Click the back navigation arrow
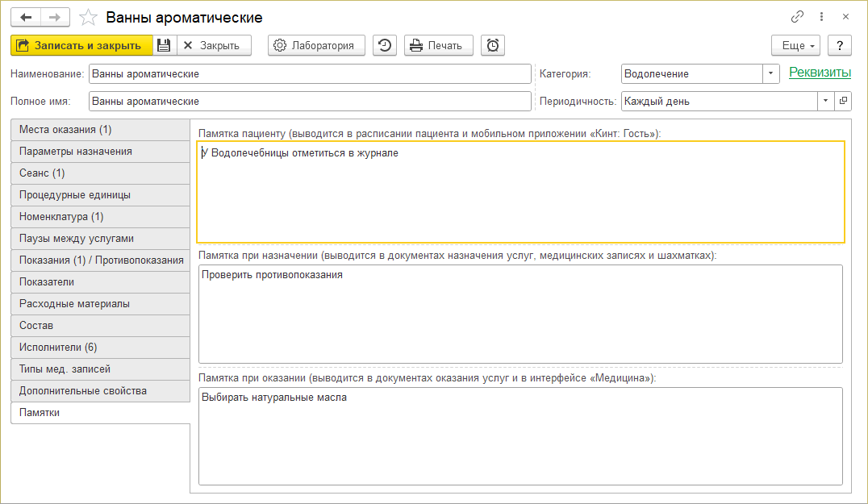Screen dimensions: 868x504 pos(26,17)
